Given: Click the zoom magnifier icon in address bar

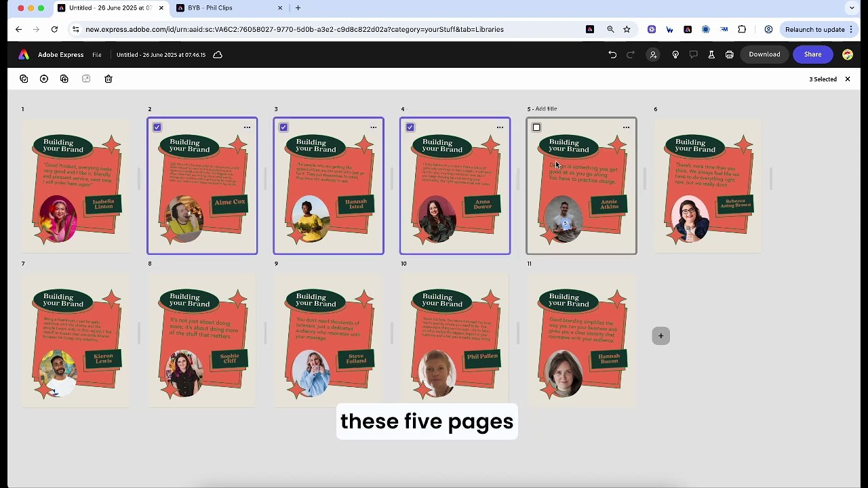Looking at the screenshot, I should [x=610, y=29].
